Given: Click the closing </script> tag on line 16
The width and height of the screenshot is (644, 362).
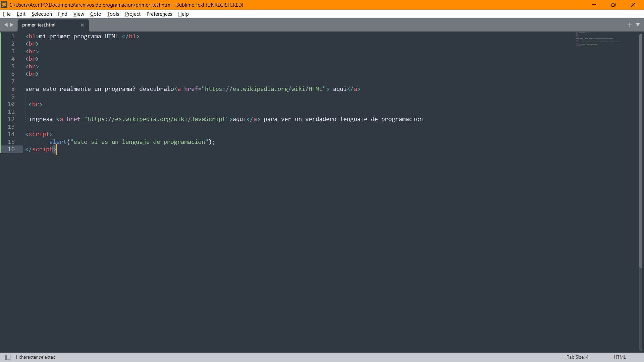Looking at the screenshot, I should point(41,149).
